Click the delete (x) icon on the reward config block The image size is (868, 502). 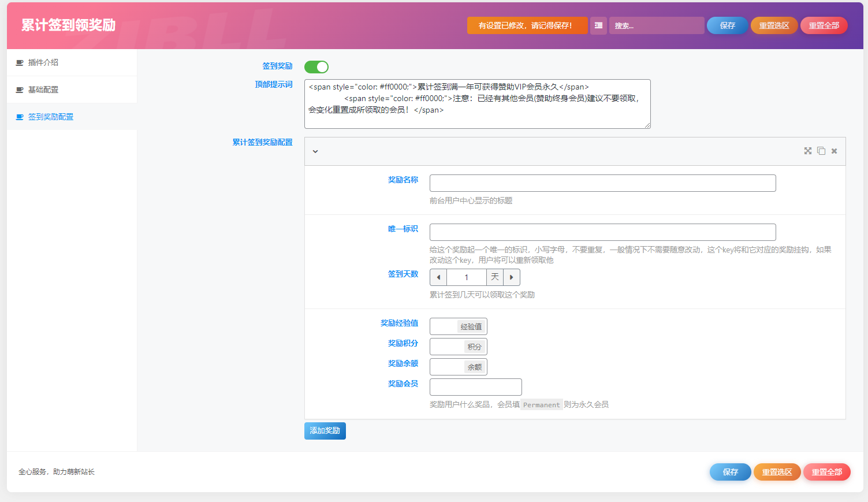[834, 151]
